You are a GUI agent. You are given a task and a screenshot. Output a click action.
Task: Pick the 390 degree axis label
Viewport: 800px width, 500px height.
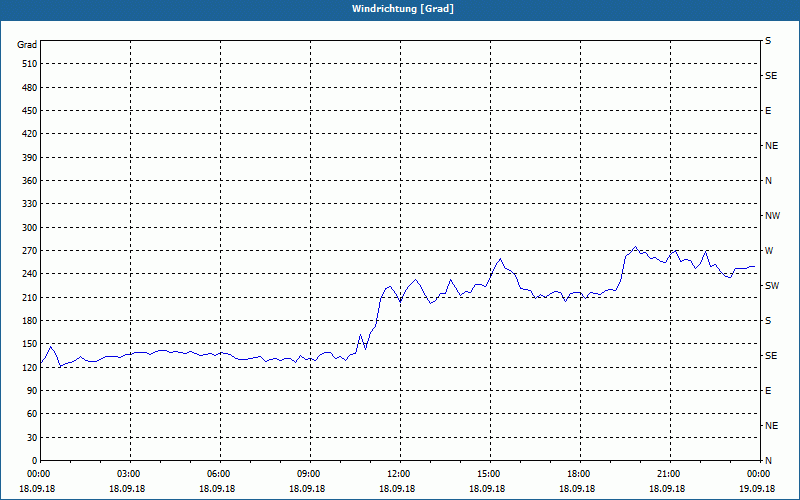pyautogui.click(x=30, y=158)
